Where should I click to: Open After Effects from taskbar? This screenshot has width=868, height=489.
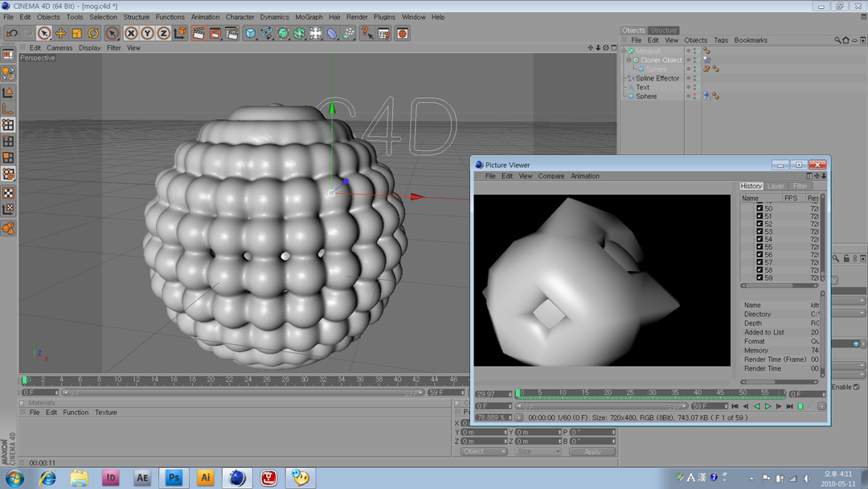pos(142,478)
